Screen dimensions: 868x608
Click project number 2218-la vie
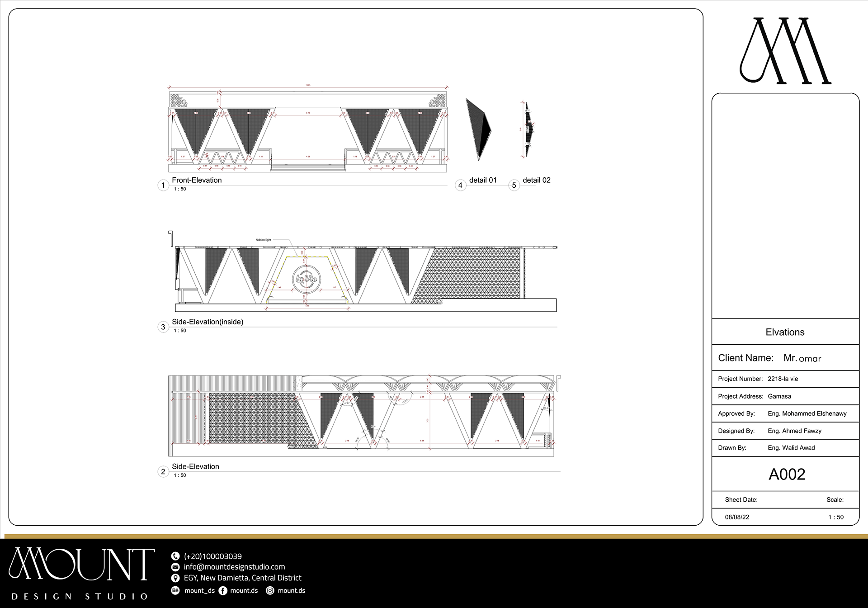783,379
